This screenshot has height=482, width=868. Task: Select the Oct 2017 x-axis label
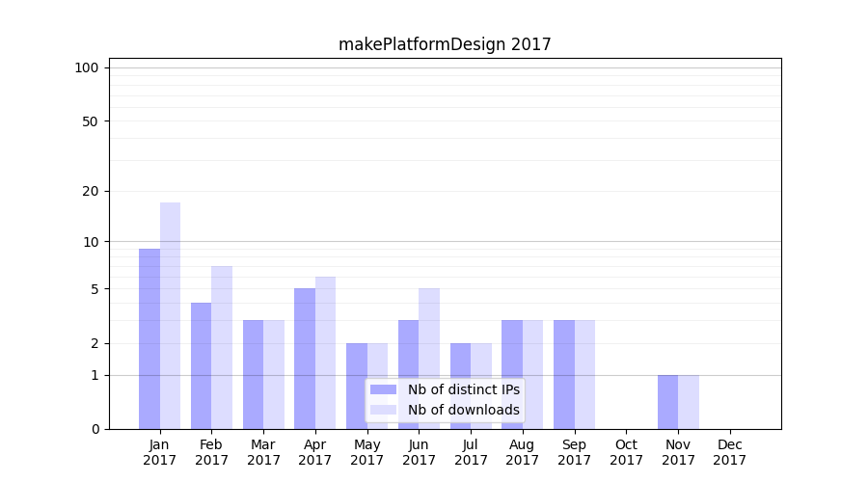(x=626, y=452)
